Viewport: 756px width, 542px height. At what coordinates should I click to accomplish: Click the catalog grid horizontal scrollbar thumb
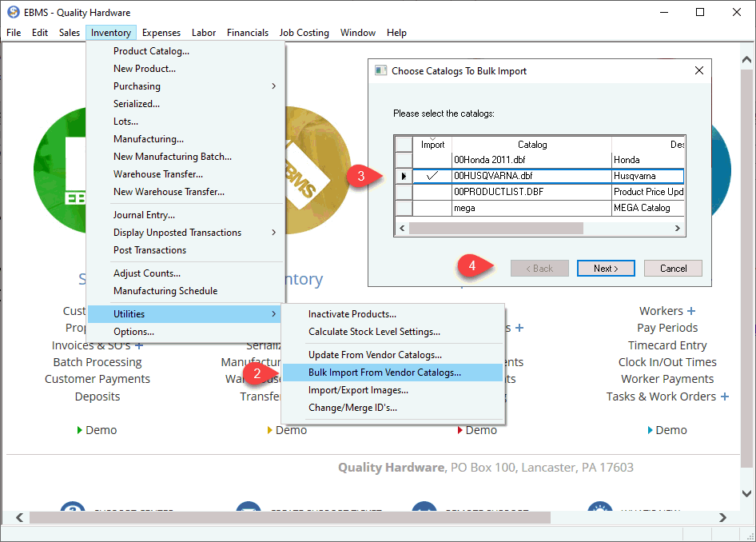pos(496,228)
